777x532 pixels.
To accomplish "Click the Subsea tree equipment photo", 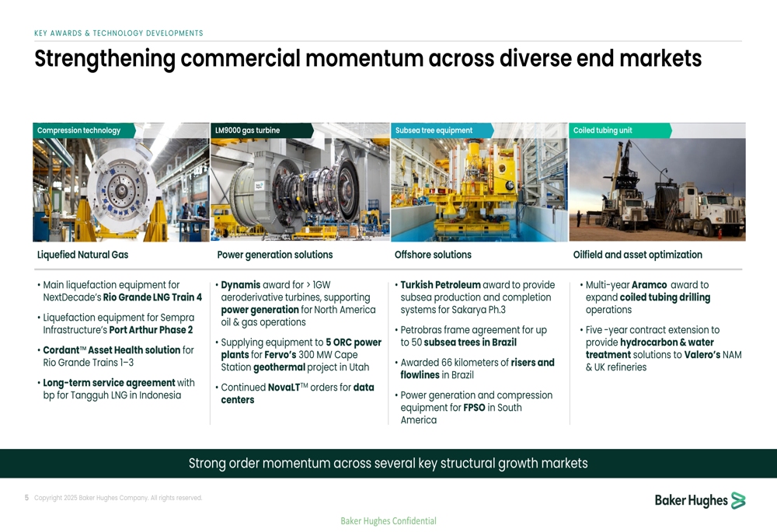I will coord(479,190).
